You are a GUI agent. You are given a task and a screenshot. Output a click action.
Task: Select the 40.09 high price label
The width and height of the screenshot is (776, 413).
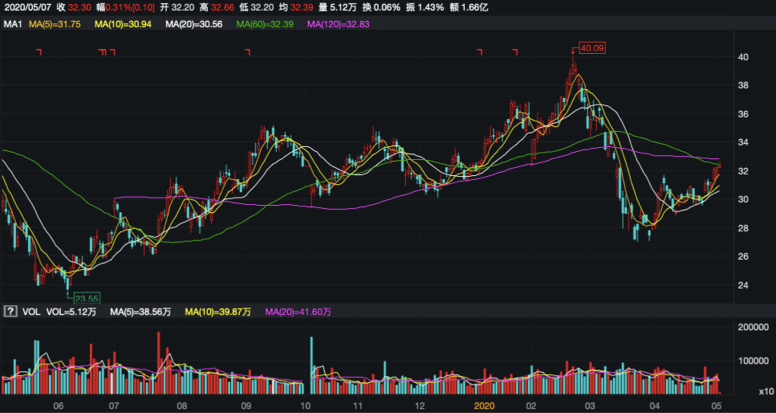[x=593, y=48]
